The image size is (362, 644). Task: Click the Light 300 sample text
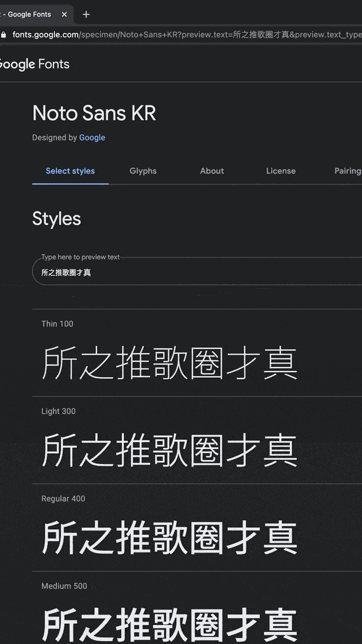(x=170, y=451)
